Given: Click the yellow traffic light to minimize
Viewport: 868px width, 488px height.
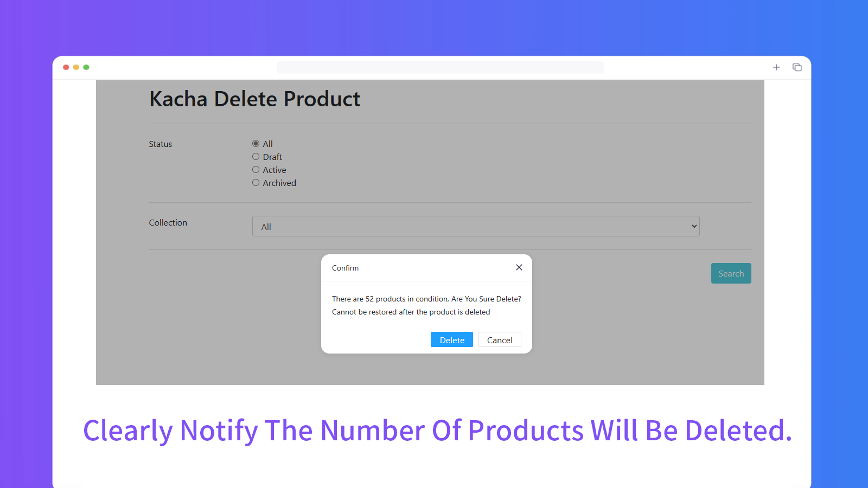Looking at the screenshot, I should click(76, 67).
